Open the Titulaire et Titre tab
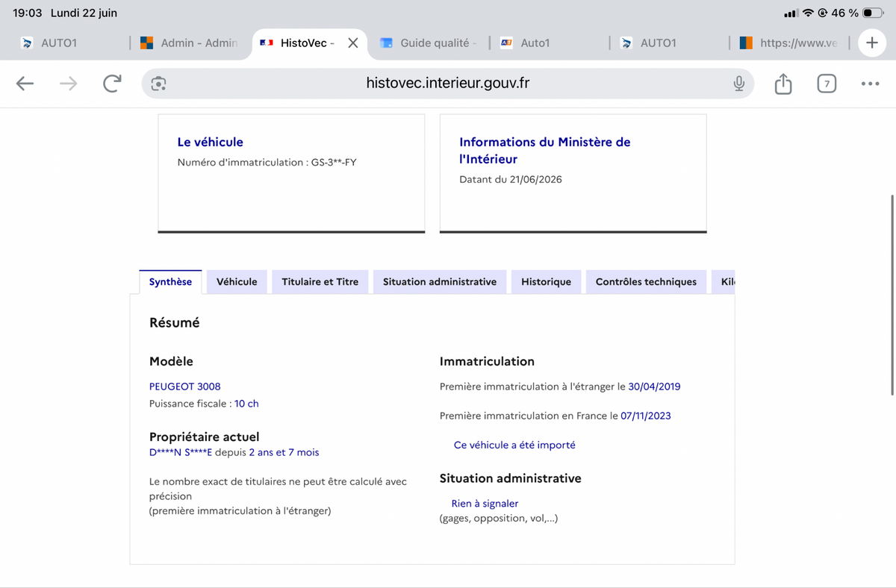The image size is (896, 588). click(320, 282)
